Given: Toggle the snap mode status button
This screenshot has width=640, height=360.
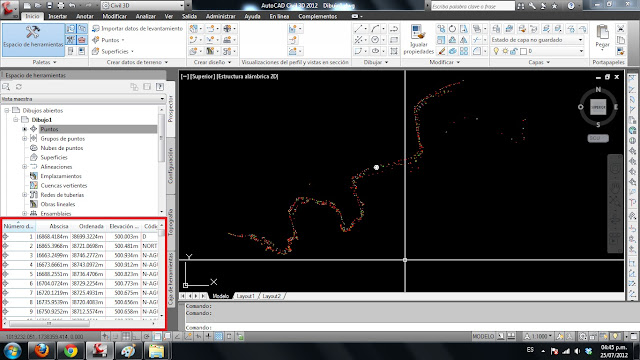Looking at the screenshot, I should (116, 337).
